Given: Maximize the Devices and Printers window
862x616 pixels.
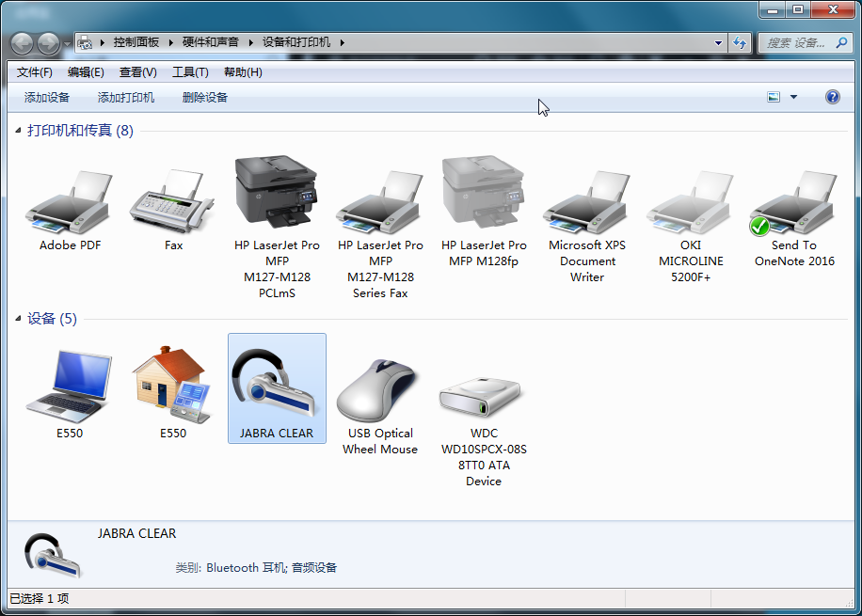Looking at the screenshot, I should (798, 9).
